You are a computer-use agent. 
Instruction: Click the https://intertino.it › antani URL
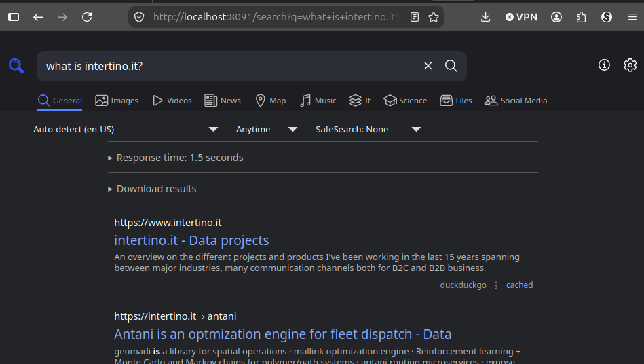pos(175,316)
